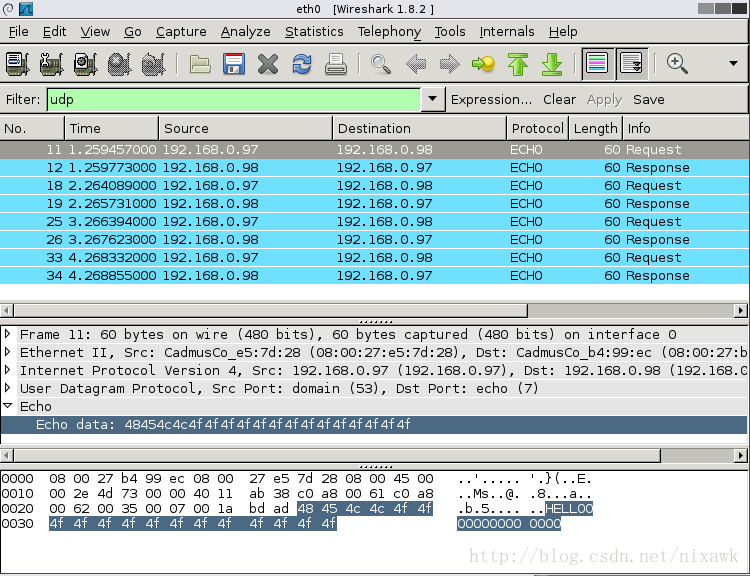The image size is (750, 576).
Task: Open toolbar overflow arrow
Action: click(733, 63)
